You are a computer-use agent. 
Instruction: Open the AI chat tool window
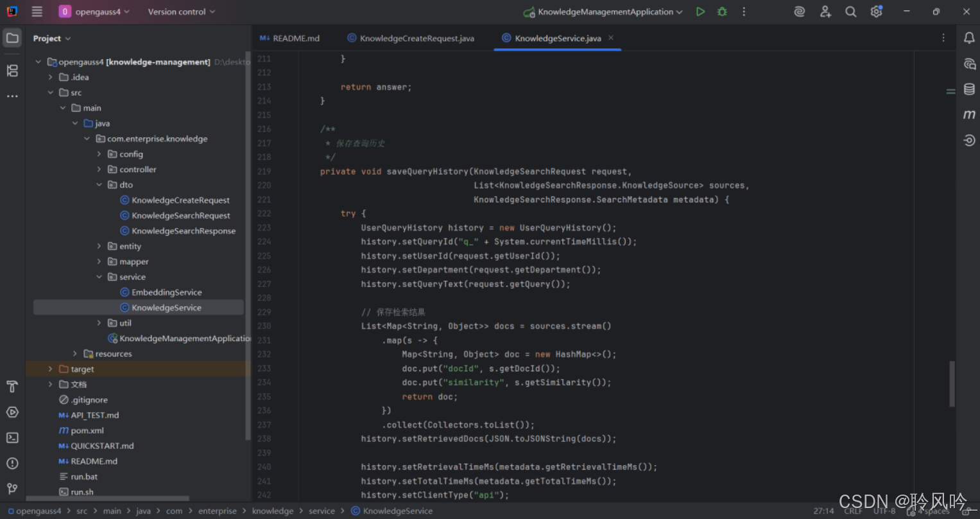[969, 64]
